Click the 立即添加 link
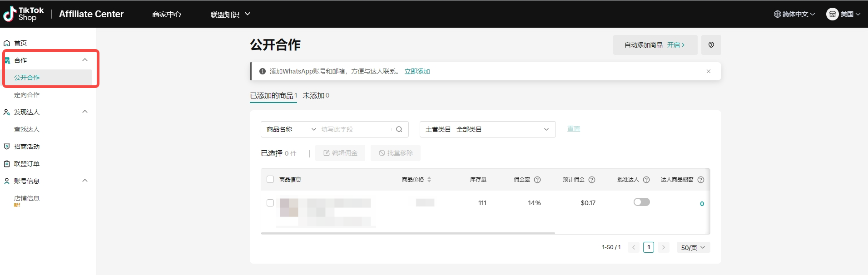This screenshot has height=275, width=868. tap(417, 71)
